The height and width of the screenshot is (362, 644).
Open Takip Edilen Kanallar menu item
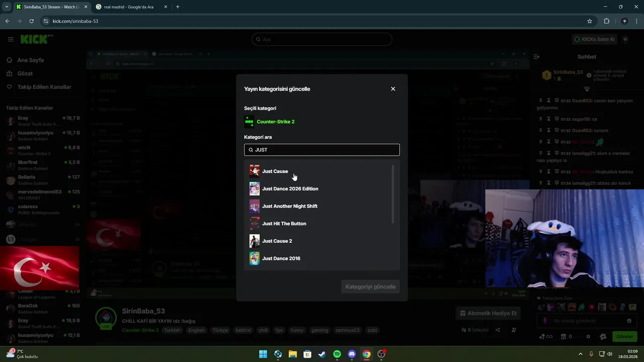point(44,87)
